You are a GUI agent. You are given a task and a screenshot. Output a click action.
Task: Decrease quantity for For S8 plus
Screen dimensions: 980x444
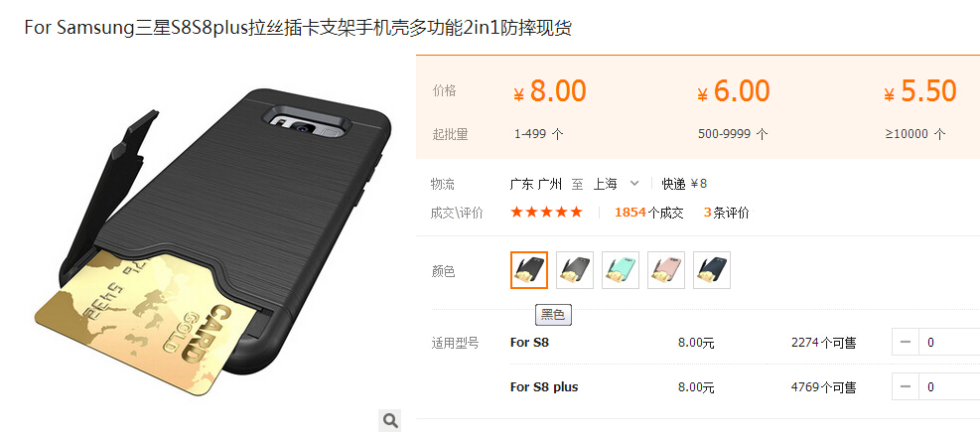tap(905, 387)
